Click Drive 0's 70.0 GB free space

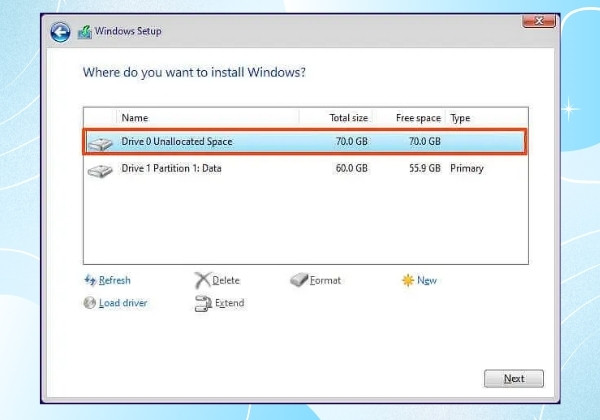pos(425,141)
